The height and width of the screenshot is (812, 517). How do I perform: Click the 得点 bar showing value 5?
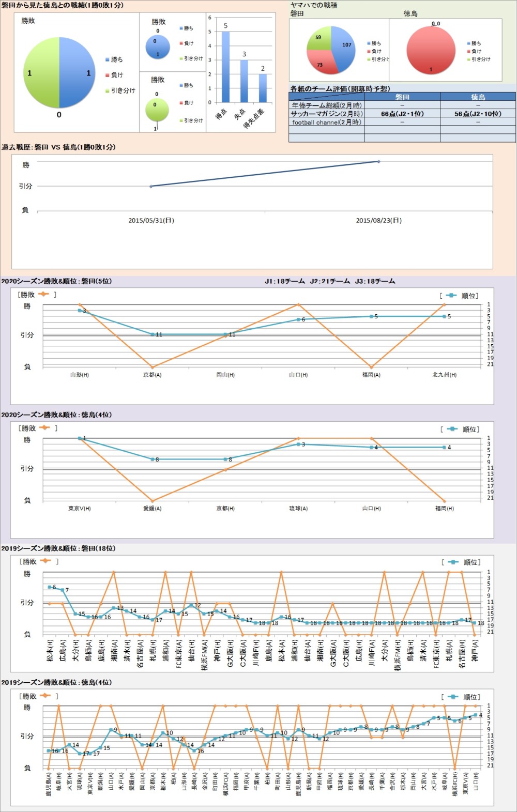tap(225, 67)
